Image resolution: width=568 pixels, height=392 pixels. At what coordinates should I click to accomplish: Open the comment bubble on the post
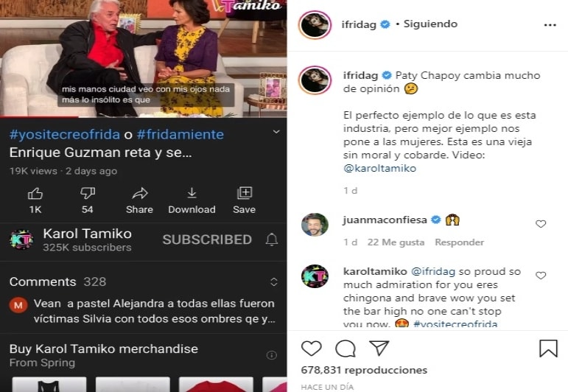(346, 349)
